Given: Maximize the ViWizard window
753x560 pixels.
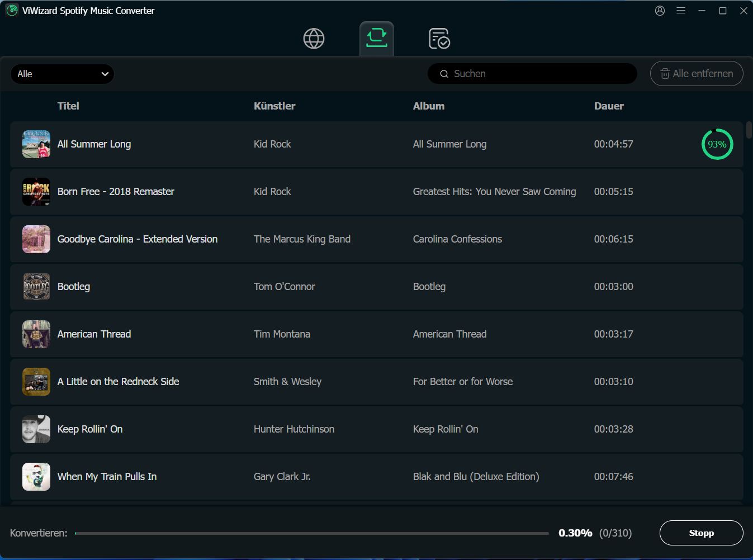Looking at the screenshot, I should (x=723, y=11).
